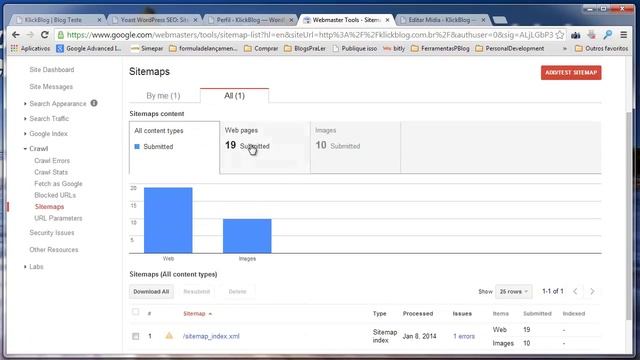Switch to Yoast WordPress SEO browser tab
Viewport: 640px width, 360px height.
(x=154, y=20)
